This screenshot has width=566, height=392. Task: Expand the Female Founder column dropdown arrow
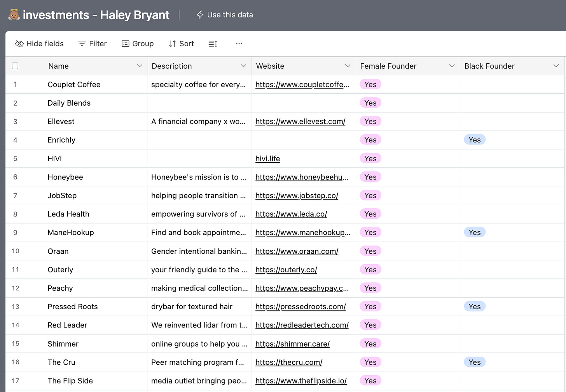click(452, 66)
